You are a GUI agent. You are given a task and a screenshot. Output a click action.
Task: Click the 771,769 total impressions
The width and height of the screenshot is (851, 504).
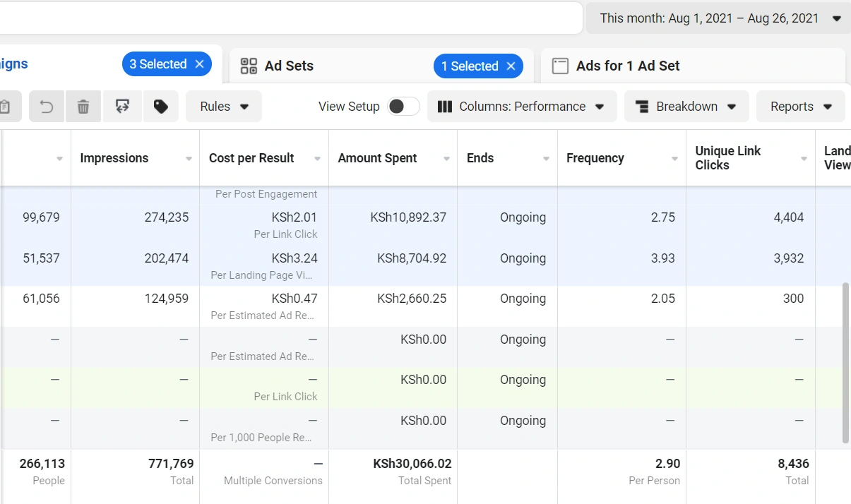click(x=171, y=464)
